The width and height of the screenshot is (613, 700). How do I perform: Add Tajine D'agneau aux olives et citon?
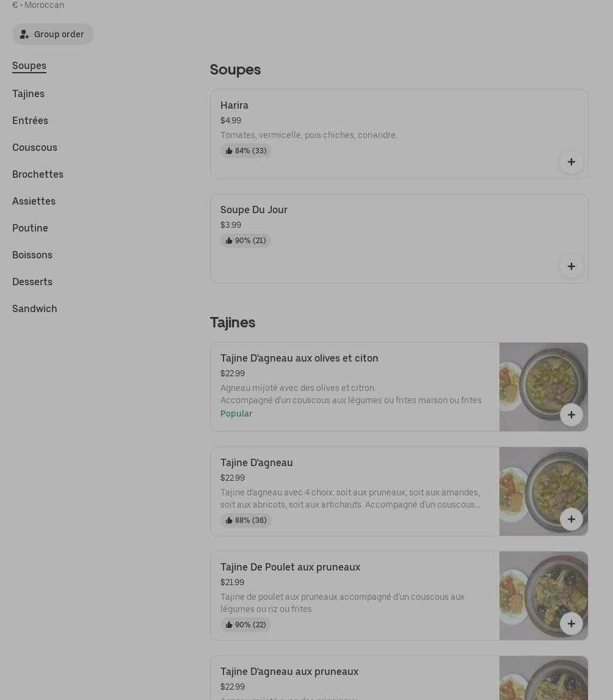pos(571,415)
